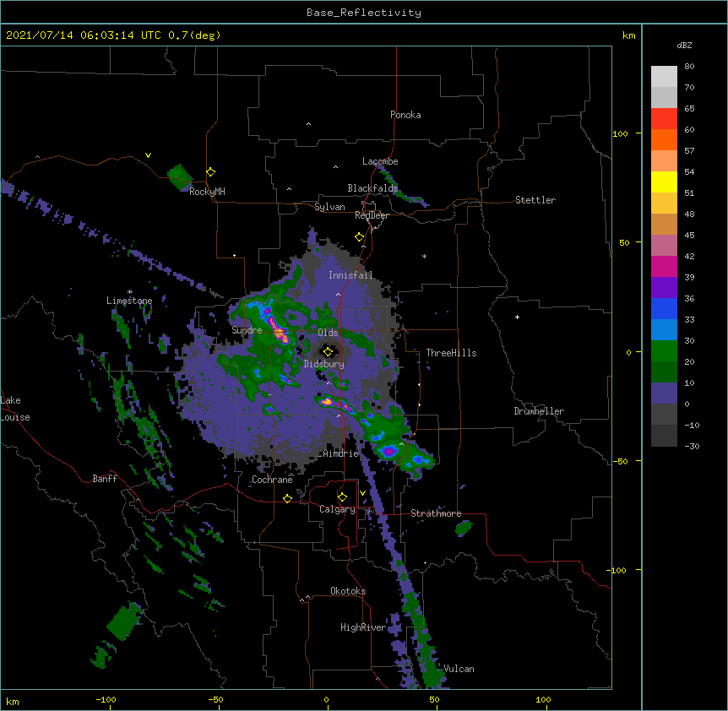Click the Okotoks city label
Viewport: 728px width, 711px height.
[348, 591]
